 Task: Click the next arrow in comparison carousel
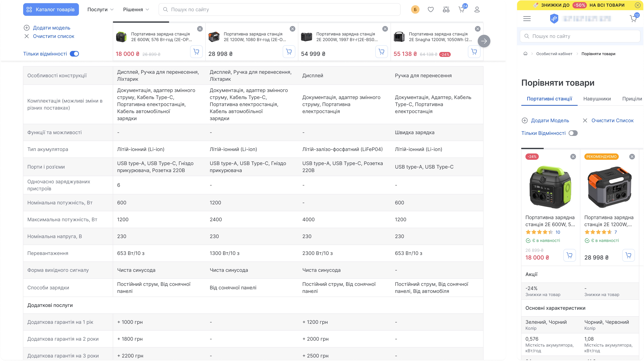pos(484,41)
